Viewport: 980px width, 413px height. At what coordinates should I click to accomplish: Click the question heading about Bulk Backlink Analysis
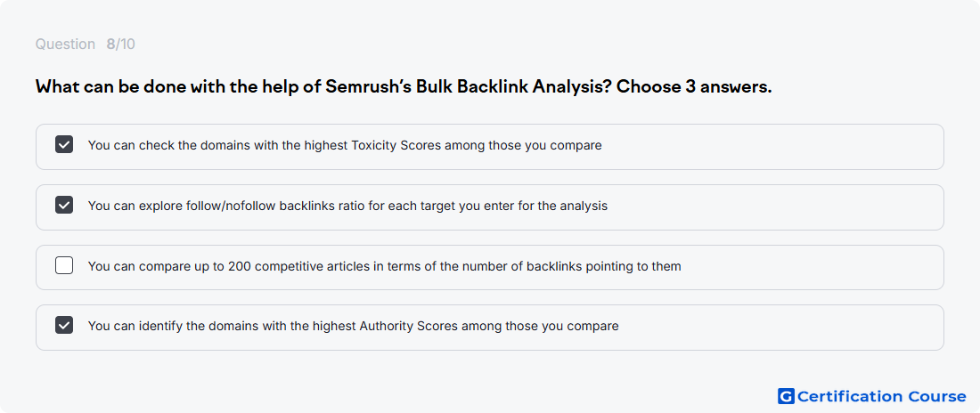click(x=404, y=87)
